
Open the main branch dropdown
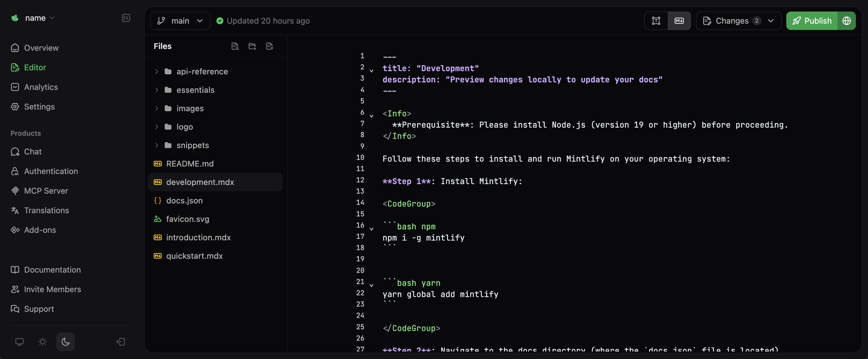pos(180,20)
